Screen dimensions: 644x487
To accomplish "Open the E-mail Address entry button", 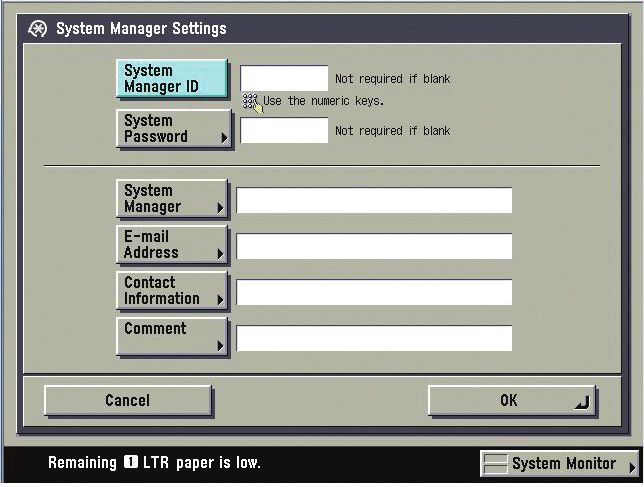I will [x=172, y=244].
